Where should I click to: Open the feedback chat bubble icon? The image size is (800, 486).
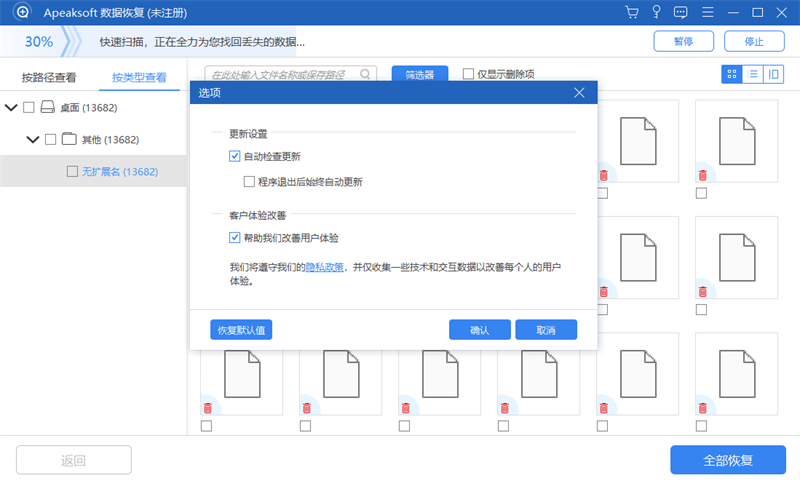[x=680, y=12]
